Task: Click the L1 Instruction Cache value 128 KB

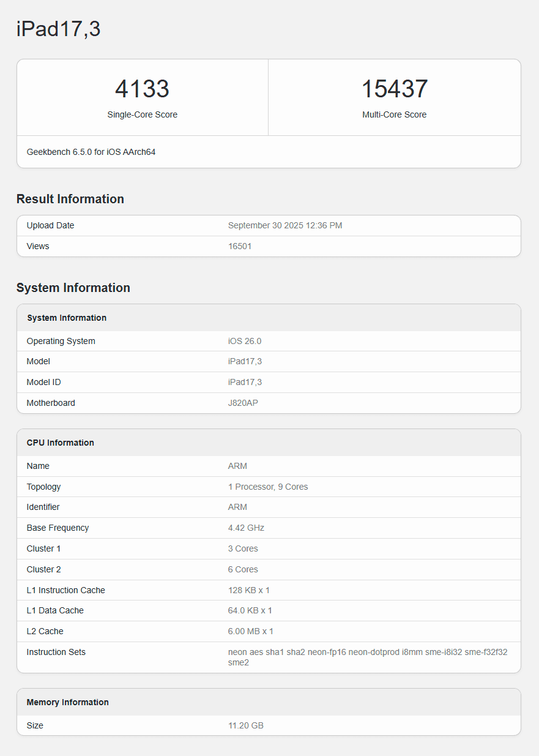Action: coord(248,590)
